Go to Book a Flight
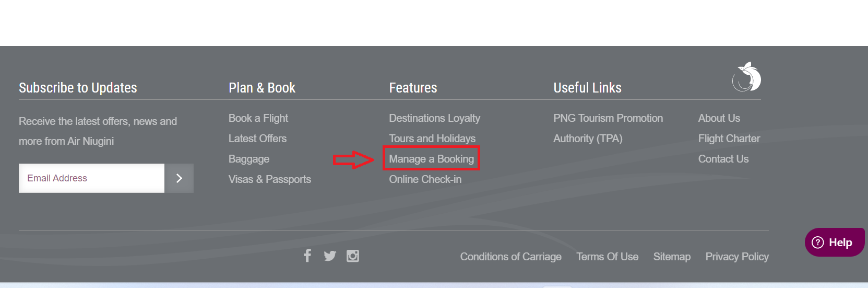Screen dimensions: 868x288 258,118
